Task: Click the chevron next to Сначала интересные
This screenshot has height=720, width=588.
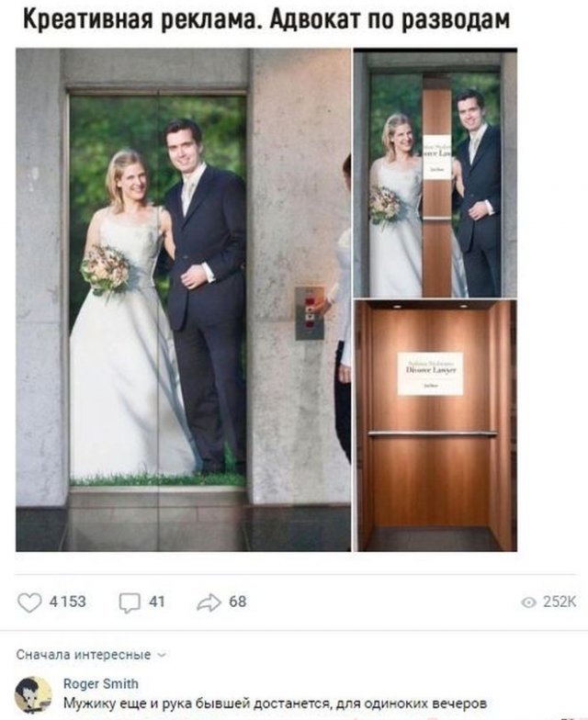Action: [162, 655]
